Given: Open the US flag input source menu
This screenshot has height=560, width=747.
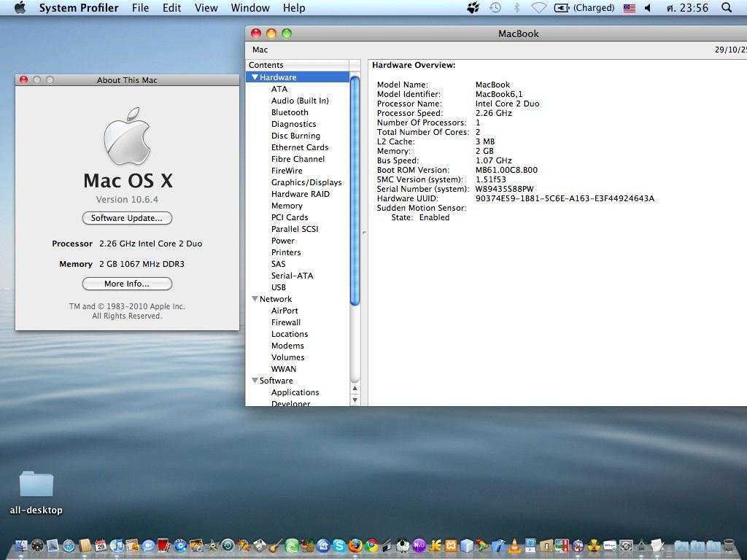Looking at the screenshot, I should (x=630, y=8).
